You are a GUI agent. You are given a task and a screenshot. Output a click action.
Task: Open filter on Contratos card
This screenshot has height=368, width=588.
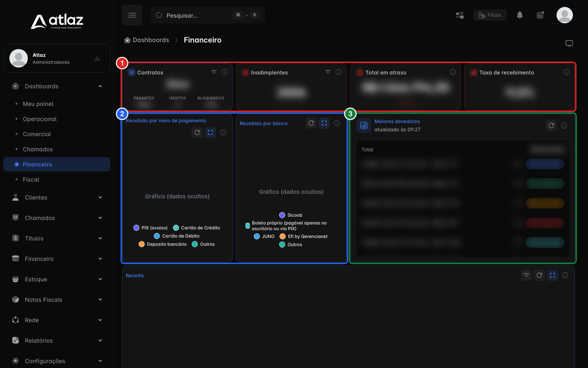214,72
